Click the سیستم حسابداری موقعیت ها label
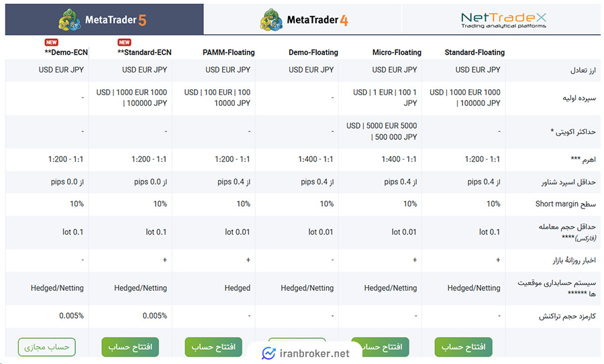Image resolution: width=604 pixels, height=364 pixels. (x=556, y=288)
